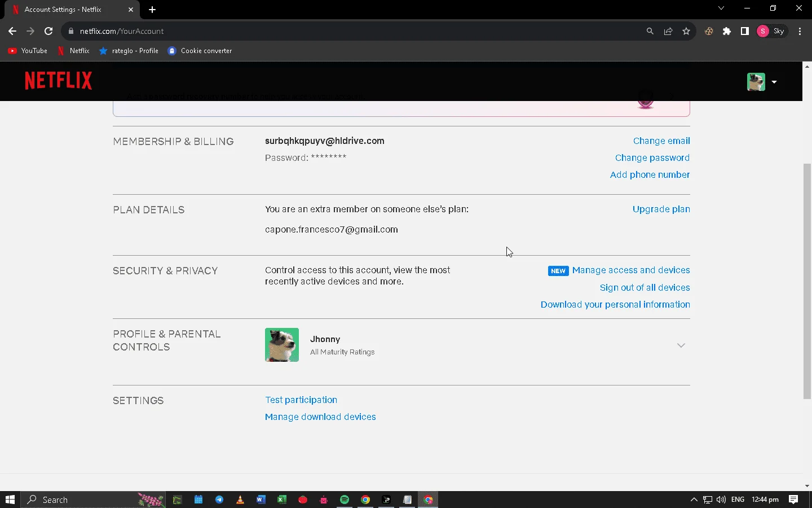The image size is (812, 508).
Task: Click the Upgrade plan link
Action: [x=661, y=209]
